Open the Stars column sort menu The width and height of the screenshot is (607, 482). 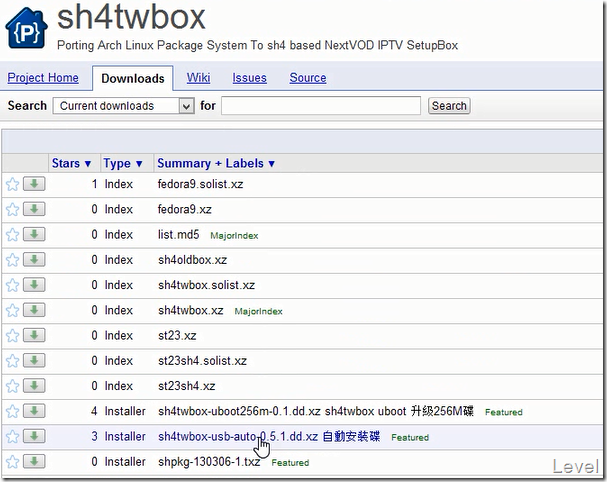click(71, 163)
